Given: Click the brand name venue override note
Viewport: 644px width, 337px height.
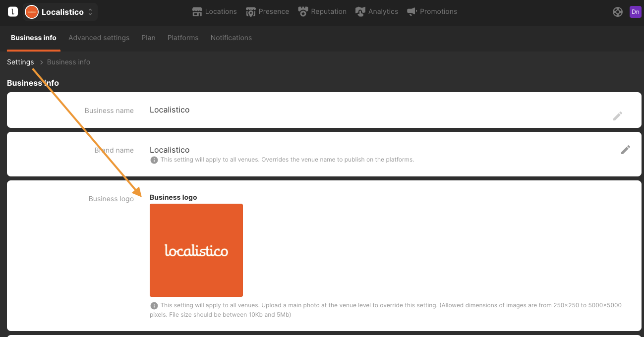Looking at the screenshot, I should 287,160.
